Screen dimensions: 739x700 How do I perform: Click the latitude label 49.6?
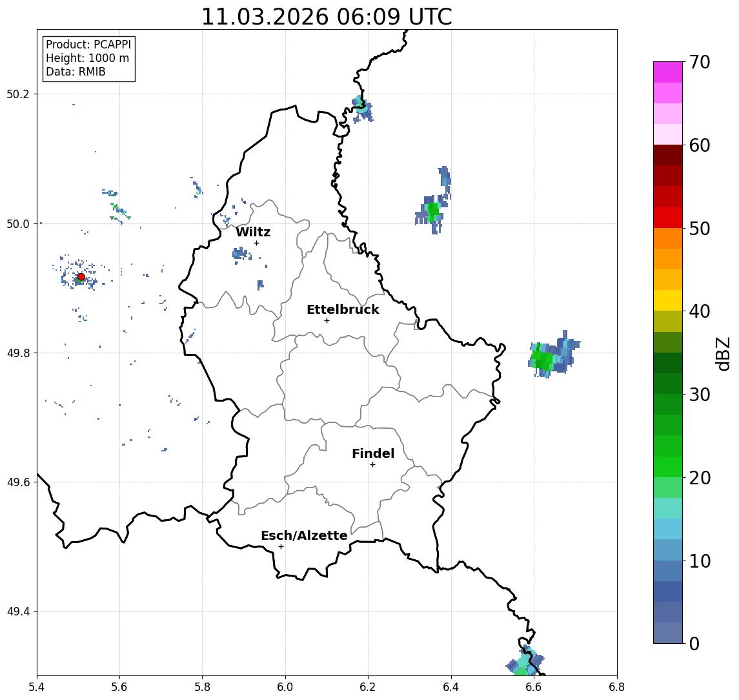[18, 482]
